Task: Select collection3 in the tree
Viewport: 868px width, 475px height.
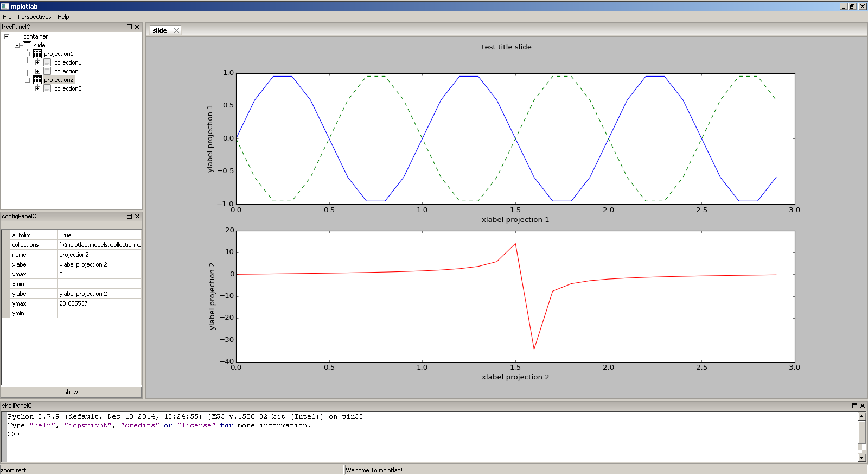Action: coord(68,88)
